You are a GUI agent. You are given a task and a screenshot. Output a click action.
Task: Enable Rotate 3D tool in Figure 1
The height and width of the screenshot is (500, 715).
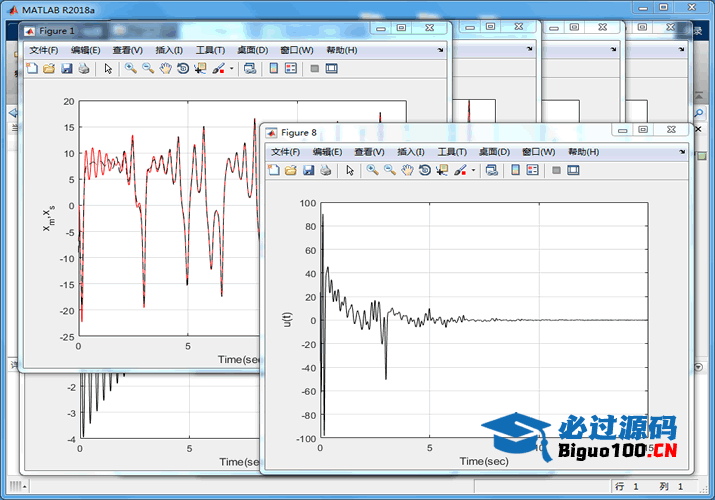coord(183,68)
